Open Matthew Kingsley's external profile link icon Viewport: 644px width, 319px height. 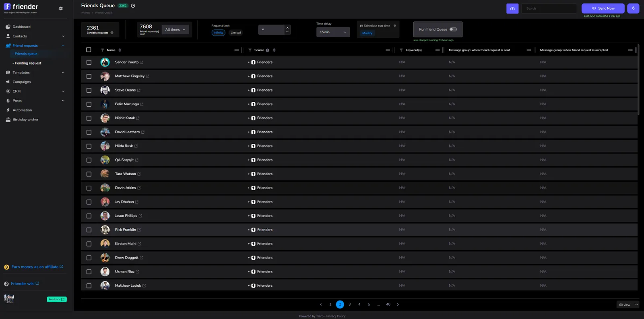point(148,76)
